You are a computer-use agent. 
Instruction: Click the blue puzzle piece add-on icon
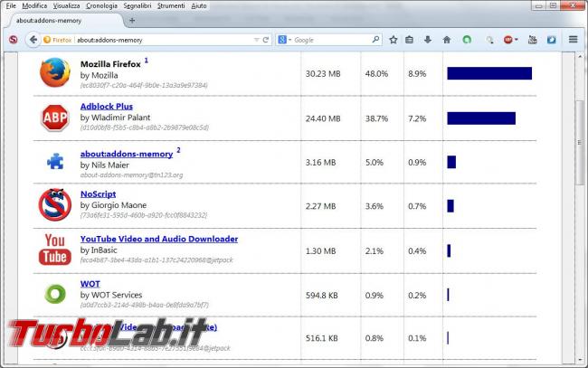pyautogui.click(x=55, y=162)
